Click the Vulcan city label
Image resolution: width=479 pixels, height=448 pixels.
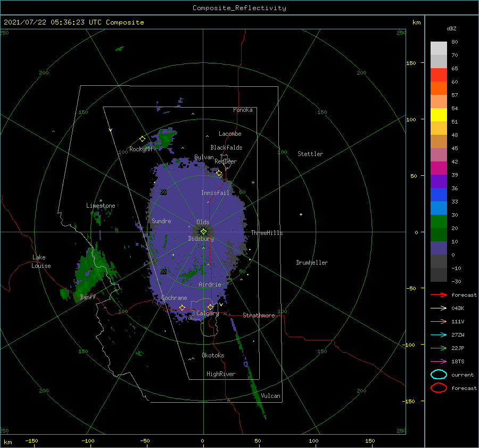point(271,396)
